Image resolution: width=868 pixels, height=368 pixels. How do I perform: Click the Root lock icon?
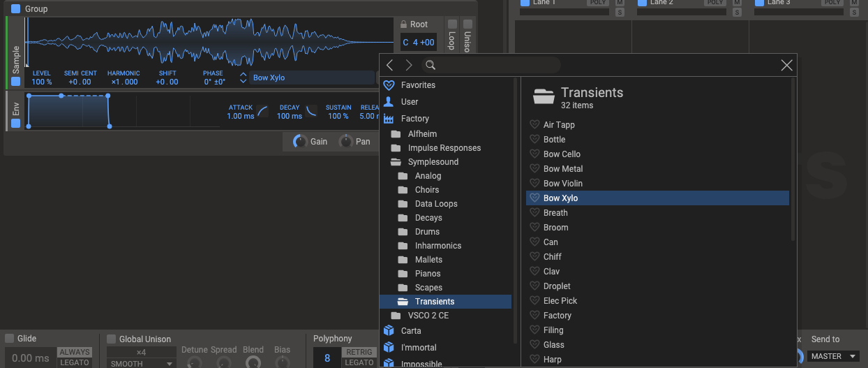[x=404, y=24]
